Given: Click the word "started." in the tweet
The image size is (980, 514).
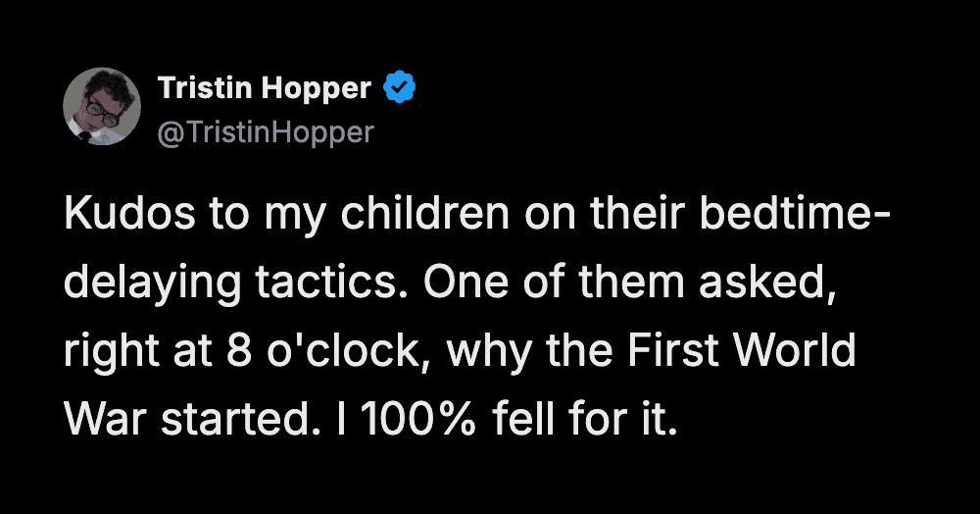Looking at the screenshot, I should click(x=235, y=418).
